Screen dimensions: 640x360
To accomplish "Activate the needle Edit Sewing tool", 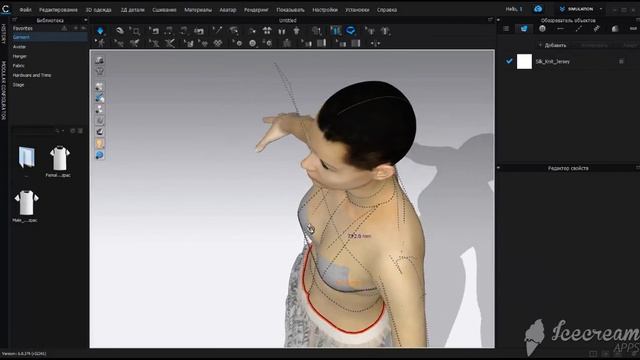I will (217, 31).
